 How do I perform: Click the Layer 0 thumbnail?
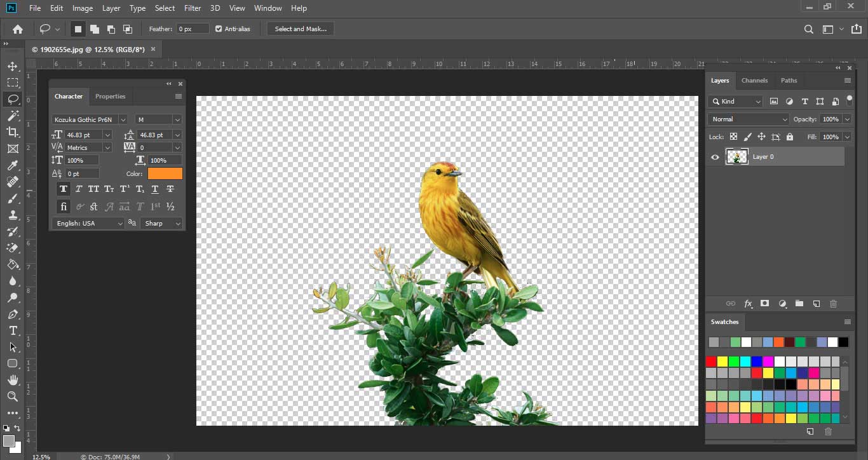(x=737, y=156)
